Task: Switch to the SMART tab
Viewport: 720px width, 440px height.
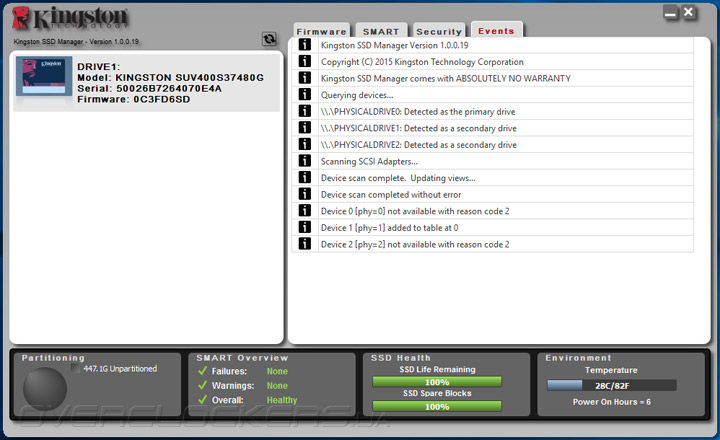Action: click(381, 31)
